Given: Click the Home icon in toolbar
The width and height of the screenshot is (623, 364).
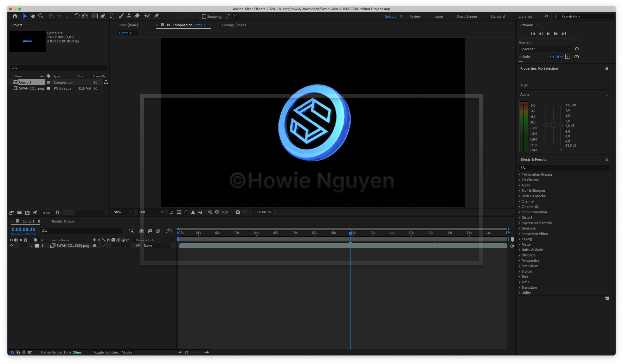Looking at the screenshot, I should (15, 16).
